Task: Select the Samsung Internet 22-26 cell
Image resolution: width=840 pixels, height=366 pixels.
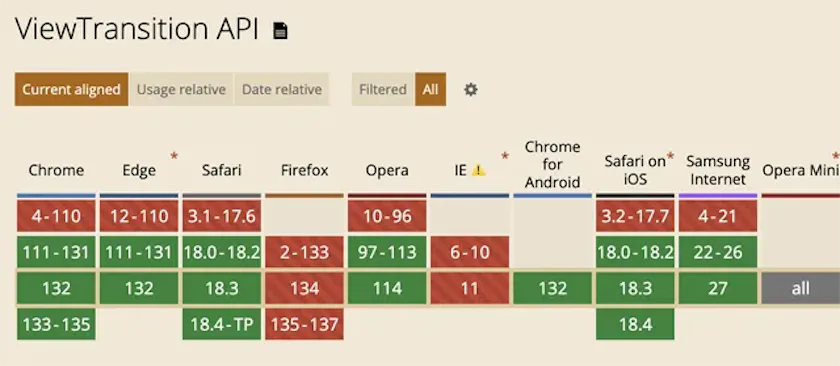Action: point(718,252)
